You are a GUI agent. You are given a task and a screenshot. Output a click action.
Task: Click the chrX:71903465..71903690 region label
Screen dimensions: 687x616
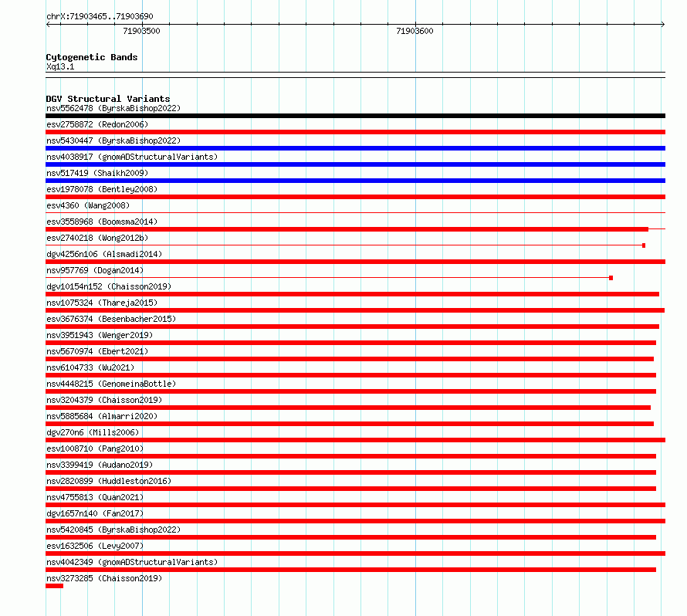100,16
